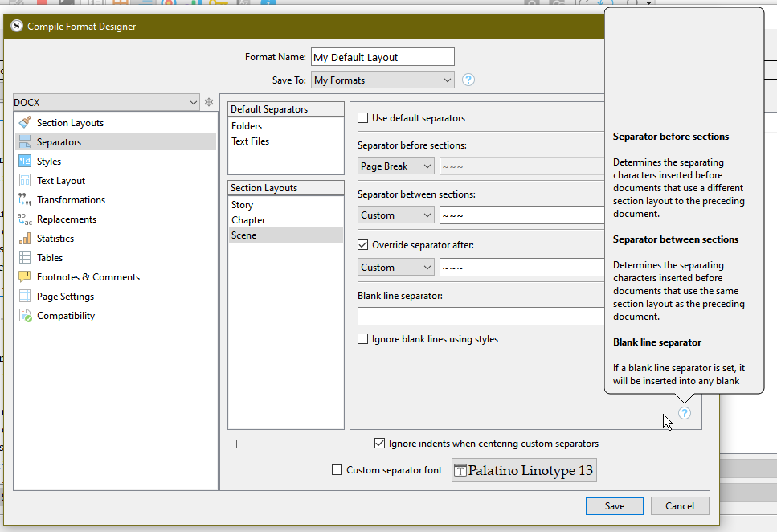Click the Transformations quotes icon

(x=25, y=200)
